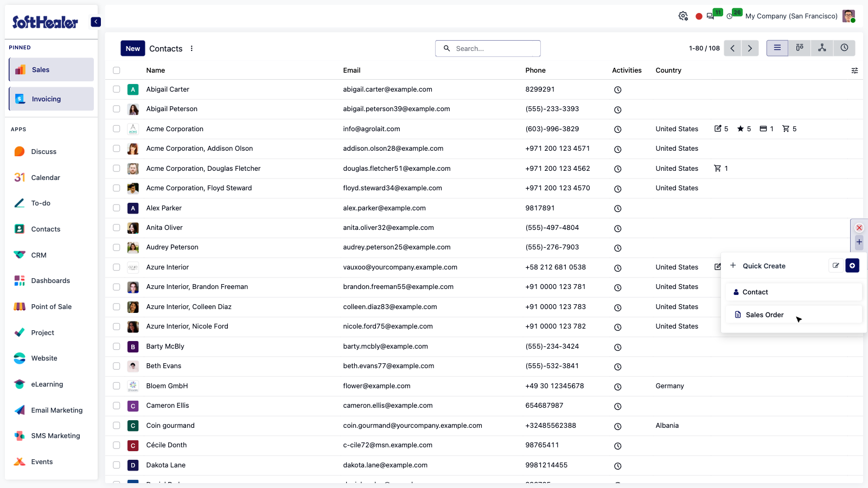Select the Bloem GmbH row checkbox
868x488 pixels.
tap(117, 386)
